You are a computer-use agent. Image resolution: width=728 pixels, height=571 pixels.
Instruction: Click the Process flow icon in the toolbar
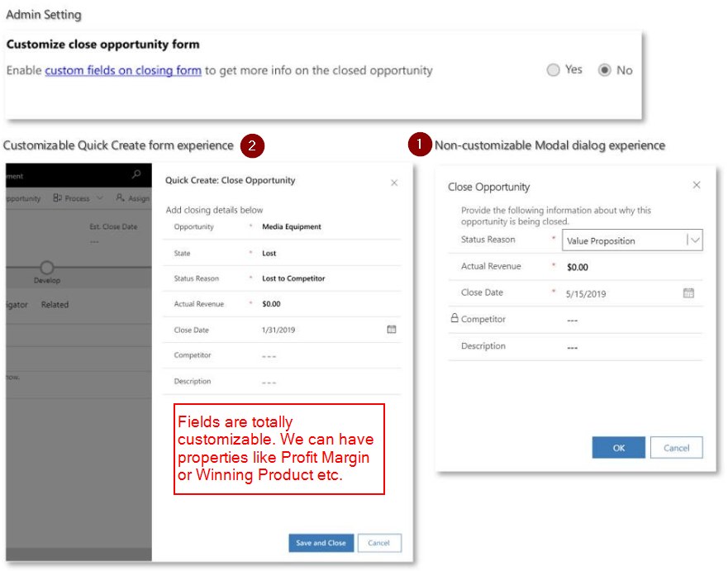pyautogui.click(x=57, y=198)
